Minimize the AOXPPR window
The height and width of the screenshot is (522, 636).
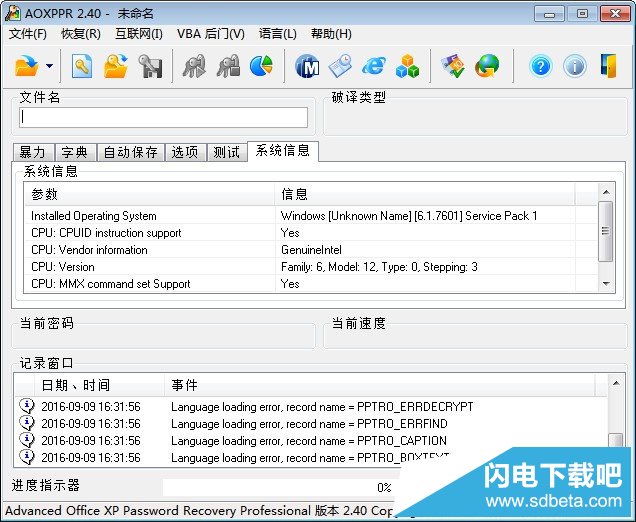click(x=549, y=14)
